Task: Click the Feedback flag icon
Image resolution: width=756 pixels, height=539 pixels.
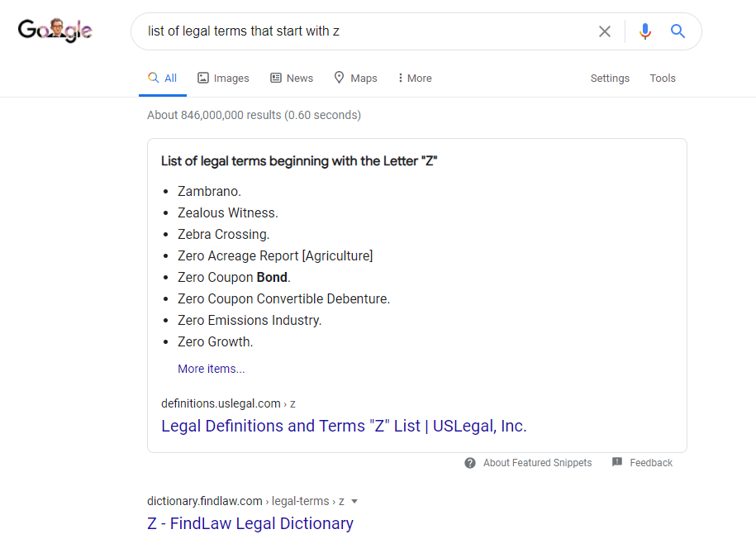Action: click(617, 462)
